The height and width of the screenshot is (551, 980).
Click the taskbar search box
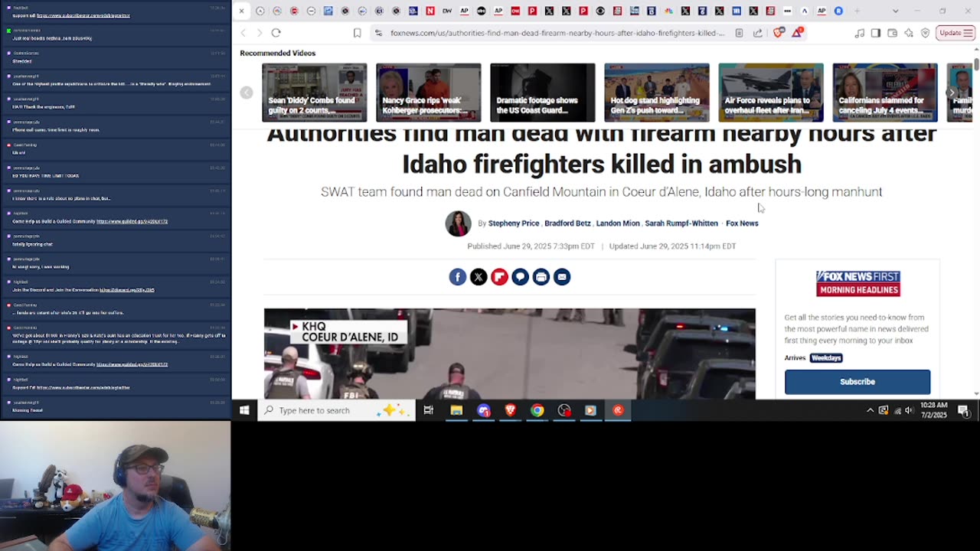click(337, 410)
